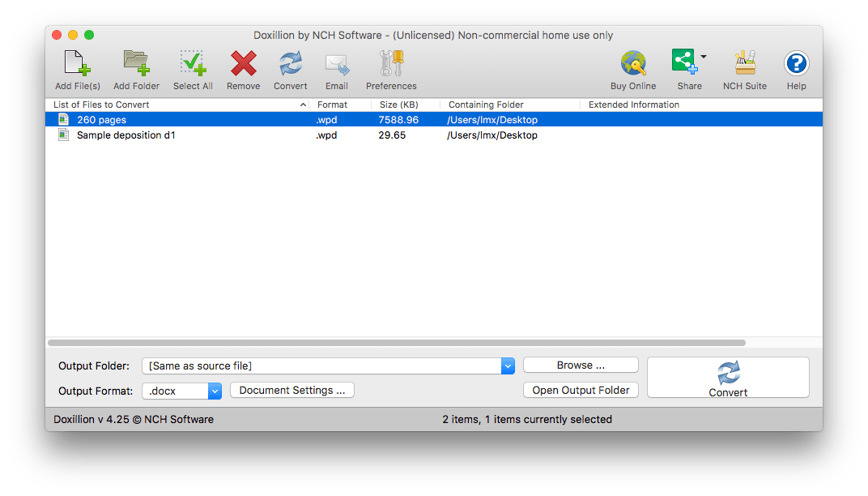868x496 pixels.
Task: Click the Sample deposition d1 file icon
Action: click(x=64, y=135)
